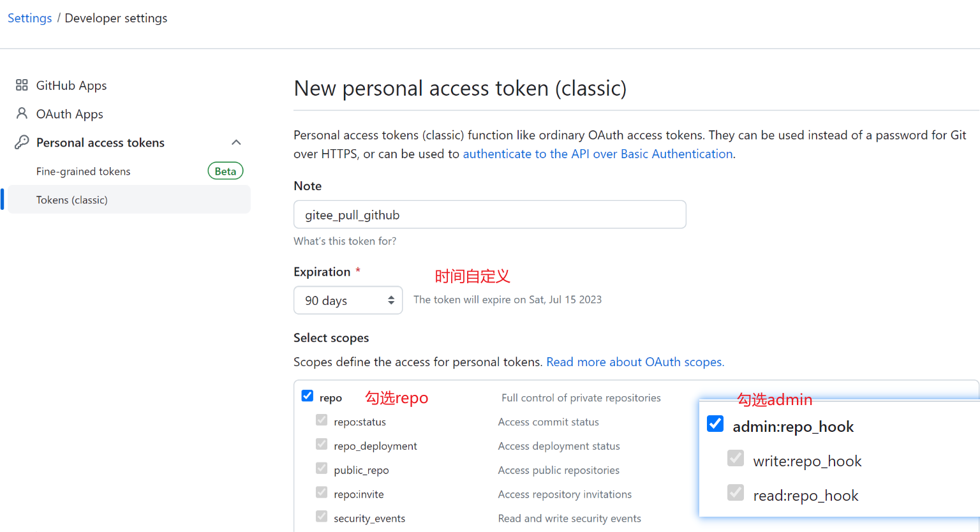Toggle the admin:repo_hook checkbox

(x=715, y=424)
